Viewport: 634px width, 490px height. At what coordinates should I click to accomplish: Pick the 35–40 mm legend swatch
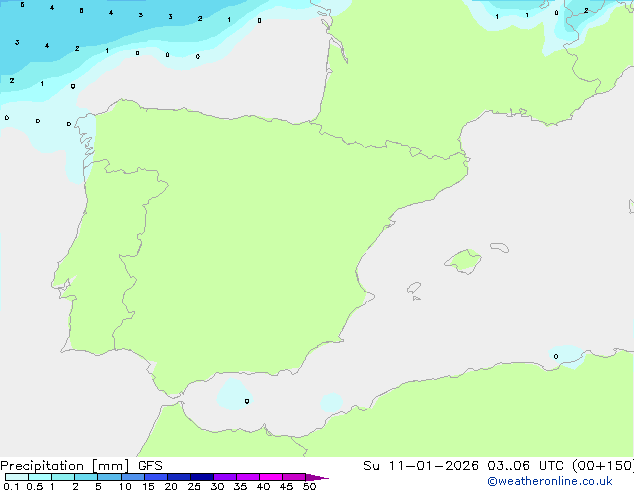point(247,477)
